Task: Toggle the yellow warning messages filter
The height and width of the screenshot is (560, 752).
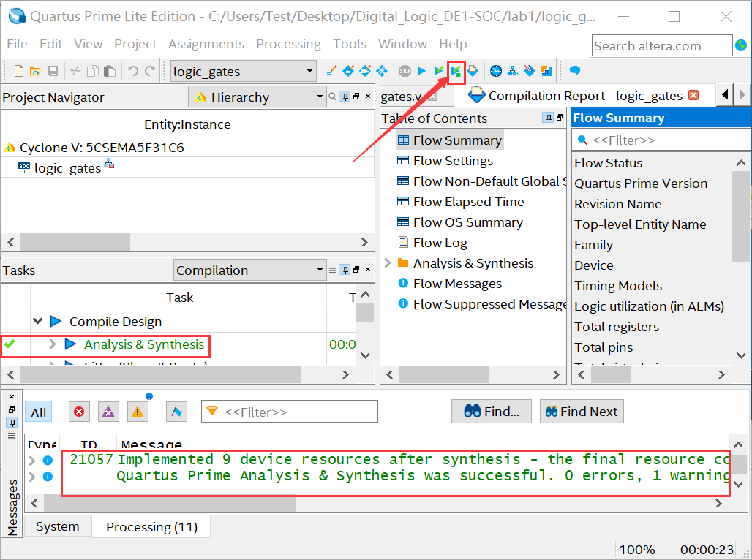Action: click(x=138, y=412)
